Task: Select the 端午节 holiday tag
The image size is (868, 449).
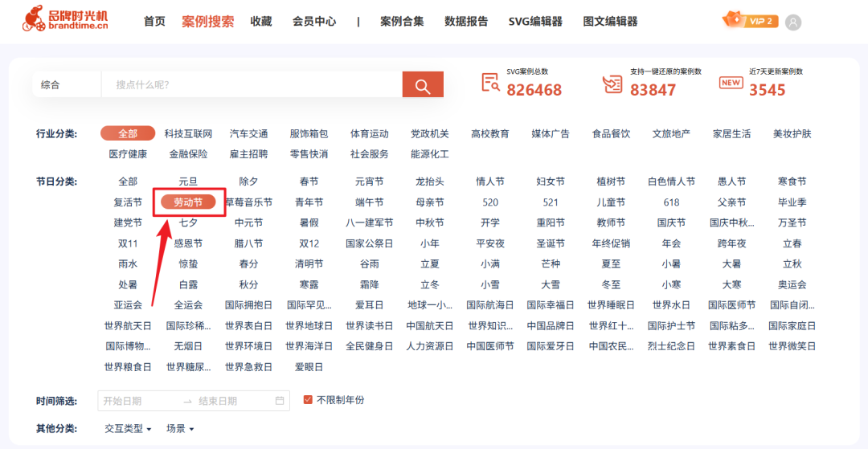Action: pos(369,202)
